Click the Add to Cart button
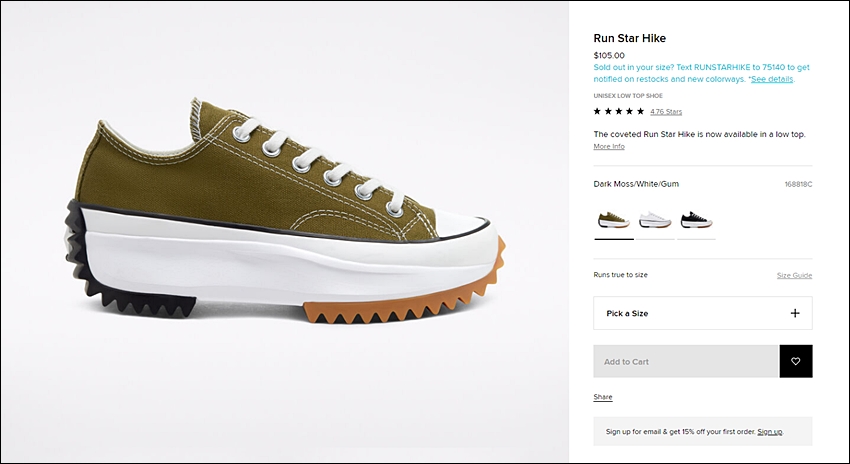This screenshot has width=850, height=464. coord(686,361)
